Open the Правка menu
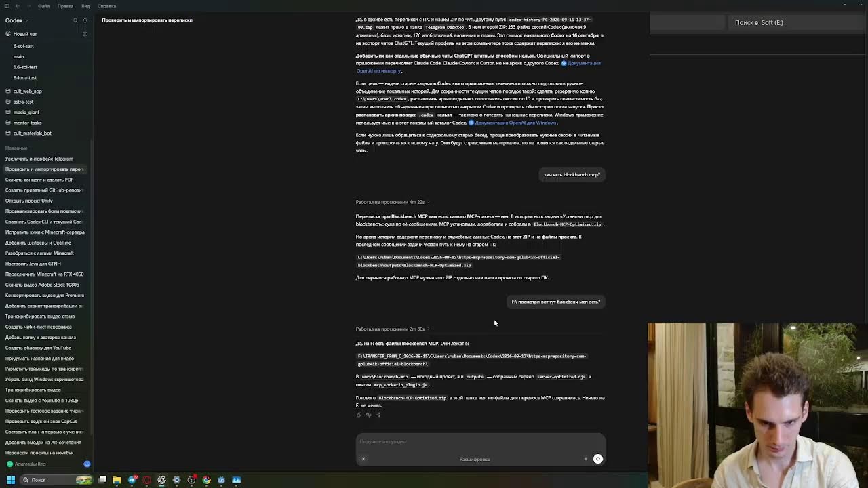Image resolution: width=868 pixels, height=488 pixels. tap(65, 6)
